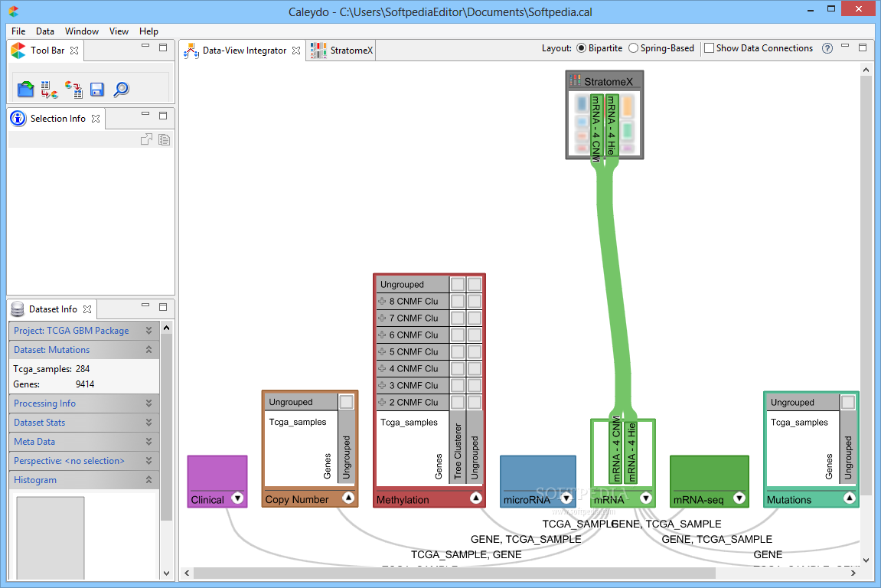This screenshot has height=588, width=881.
Task: Tick first checkbox in 4 CNMF Clu row
Action: tap(458, 369)
